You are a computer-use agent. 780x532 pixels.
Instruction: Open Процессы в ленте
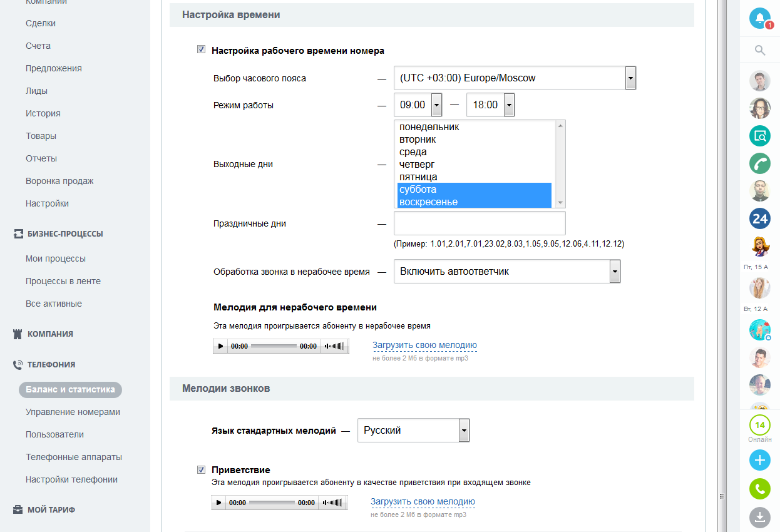click(x=63, y=281)
